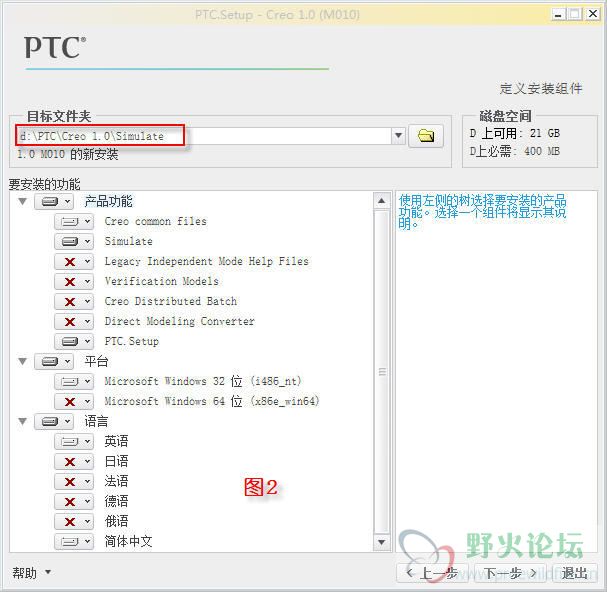Click red X icon next to 俄语
Image resolution: width=607 pixels, height=592 pixels.
[70, 522]
